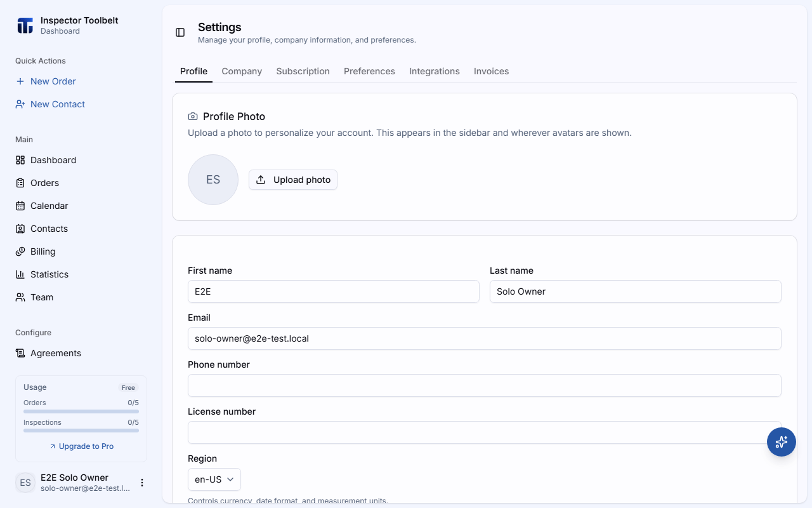Click the Orders usage progress bar
This screenshot has height=508, width=812.
(x=81, y=411)
